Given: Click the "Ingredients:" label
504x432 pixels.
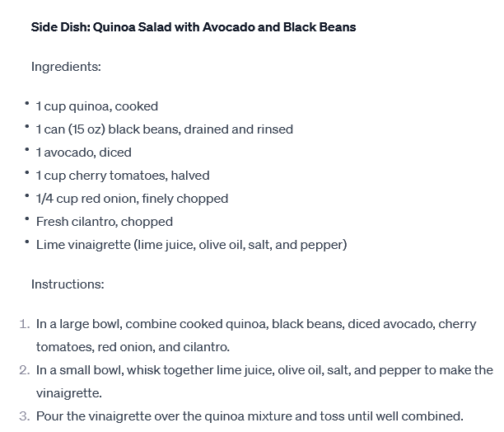Looking at the screenshot, I should click(x=66, y=67).
